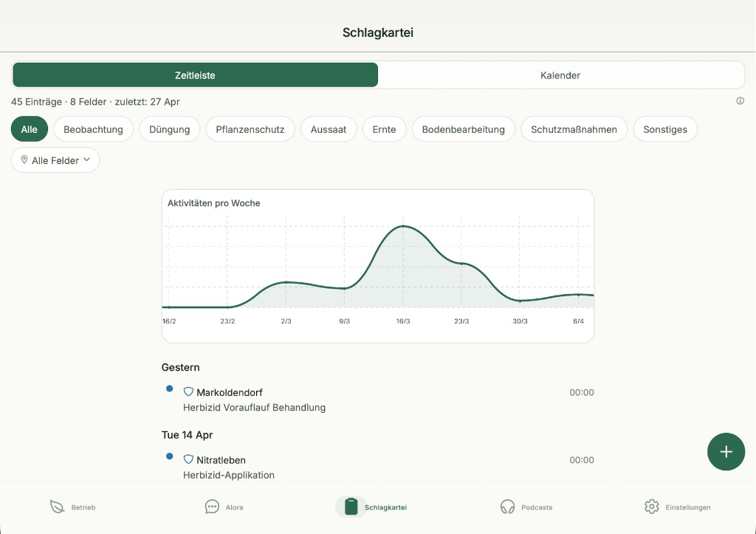756x534 pixels.
Task: Switch to the Kalender view
Action: (x=560, y=75)
